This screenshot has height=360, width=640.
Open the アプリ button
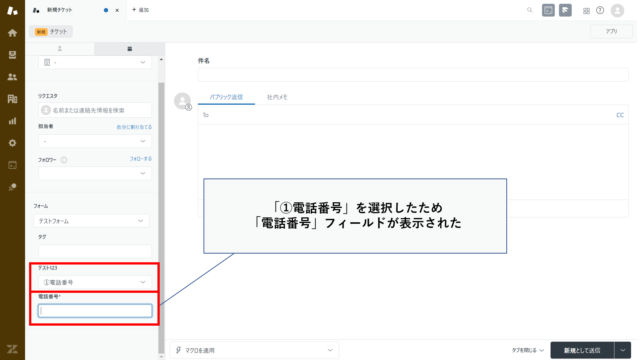(x=611, y=31)
